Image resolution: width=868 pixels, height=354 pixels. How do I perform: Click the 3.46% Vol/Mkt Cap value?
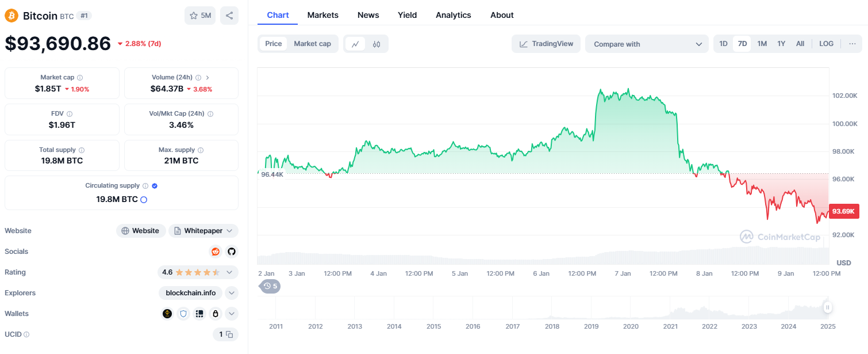[x=181, y=124]
